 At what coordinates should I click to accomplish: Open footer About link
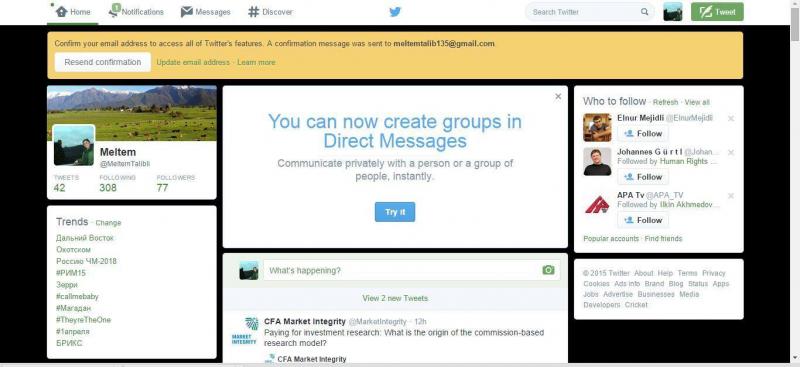[643, 273]
